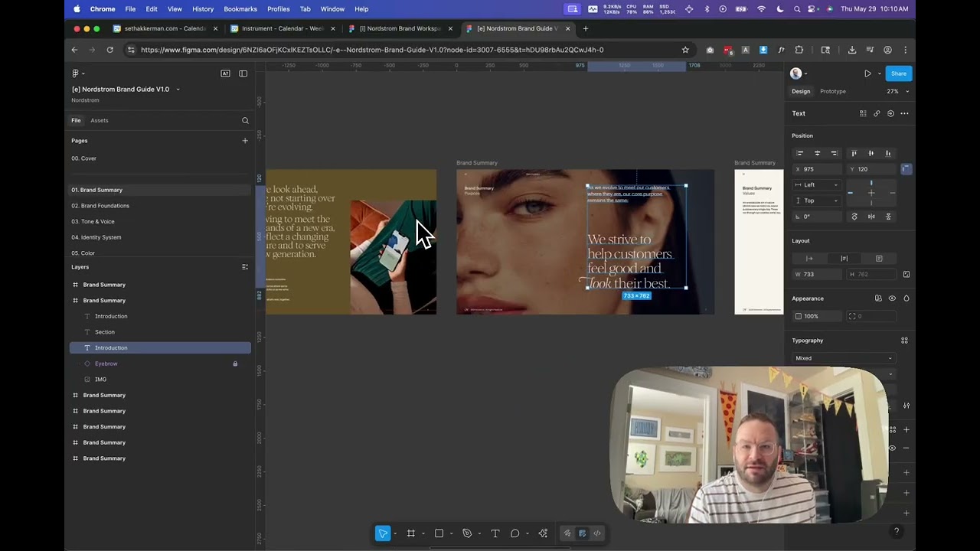Switch to Dev Mode code icon

tap(596, 533)
